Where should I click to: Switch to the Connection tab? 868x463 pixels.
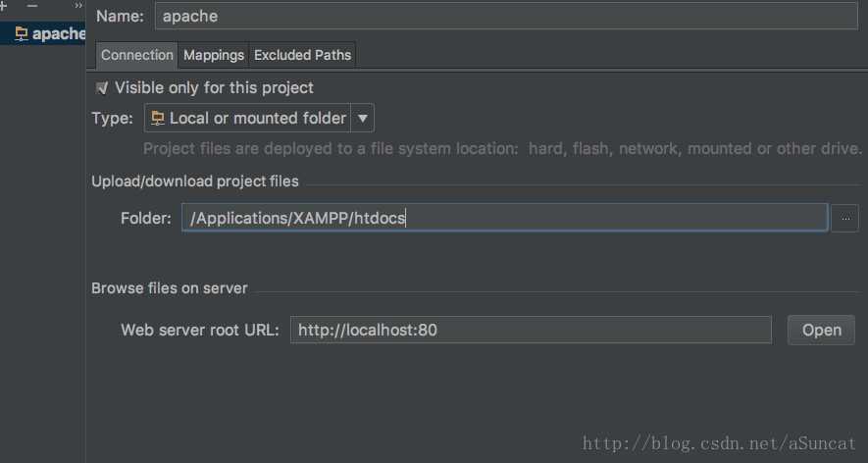click(x=136, y=55)
